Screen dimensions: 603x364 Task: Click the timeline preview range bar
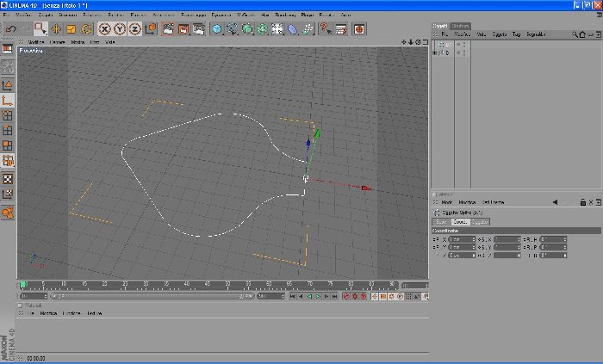(152, 296)
